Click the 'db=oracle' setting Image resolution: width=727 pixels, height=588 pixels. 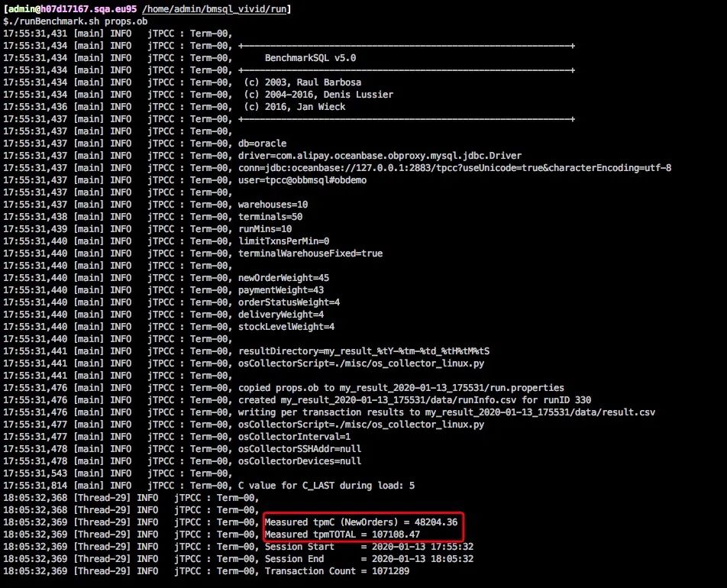263,144
